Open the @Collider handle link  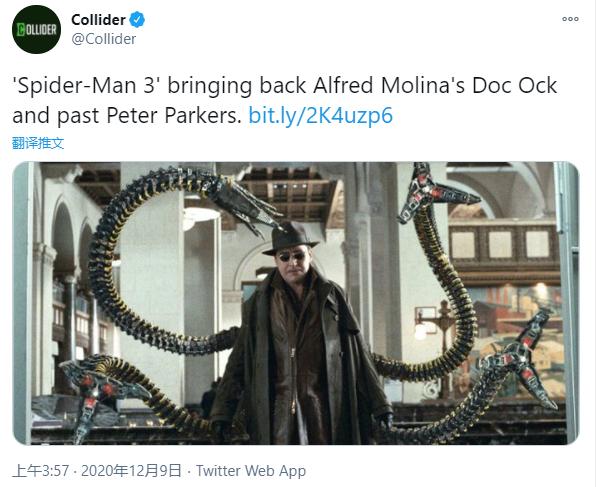coord(104,39)
